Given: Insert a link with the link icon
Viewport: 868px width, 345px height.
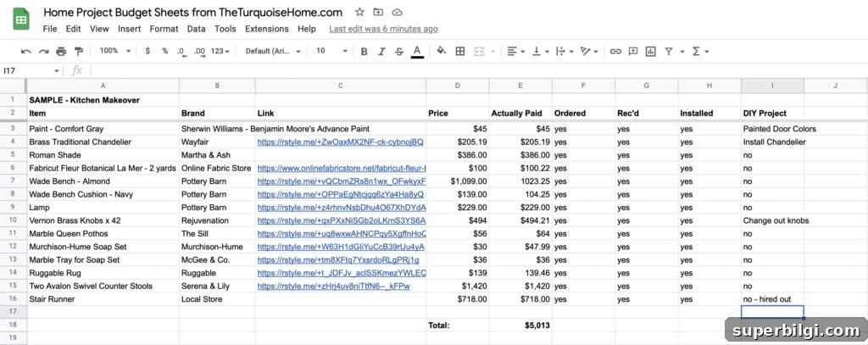Looking at the screenshot, I should (x=615, y=52).
